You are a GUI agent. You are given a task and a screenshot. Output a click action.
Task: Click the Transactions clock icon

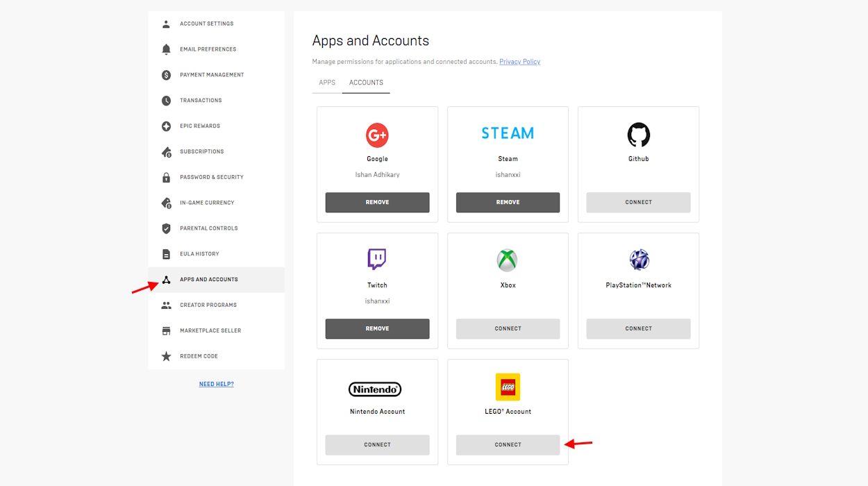tap(166, 101)
